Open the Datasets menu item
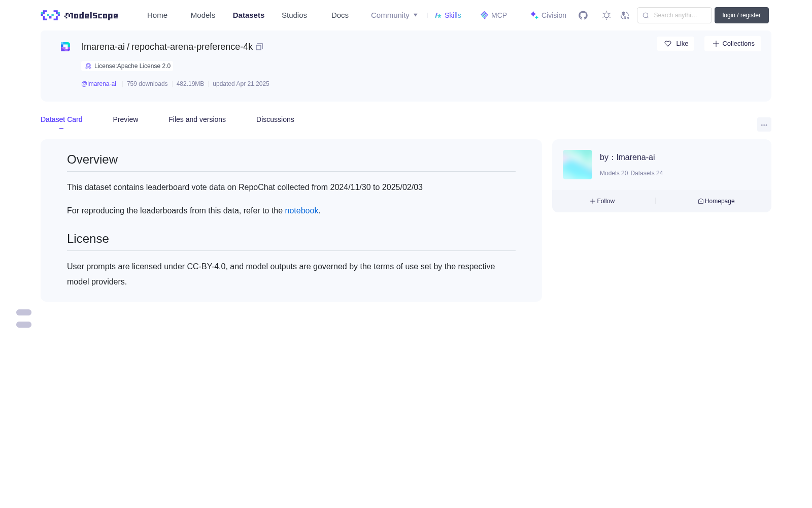The width and height of the screenshot is (812, 508). (249, 15)
